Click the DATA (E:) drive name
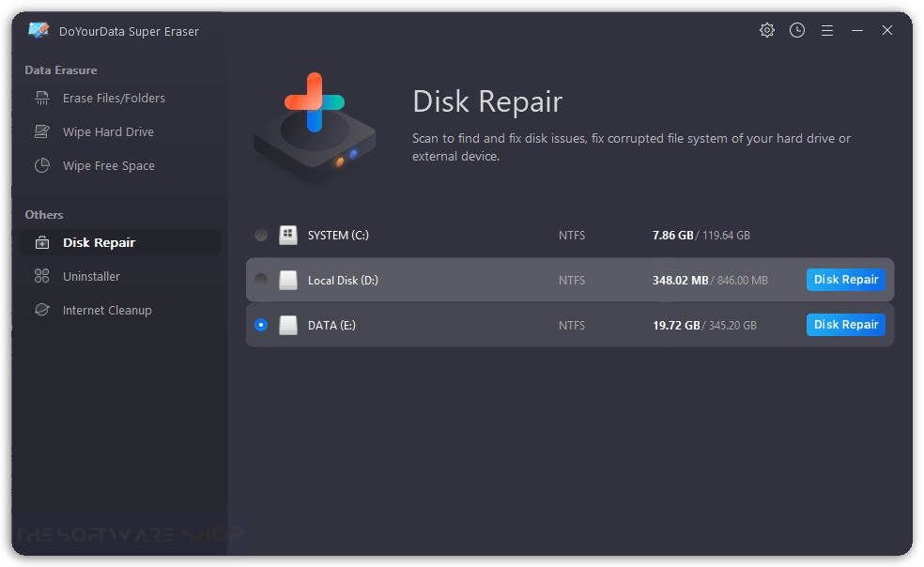The height and width of the screenshot is (567, 924). [x=331, y=326]
